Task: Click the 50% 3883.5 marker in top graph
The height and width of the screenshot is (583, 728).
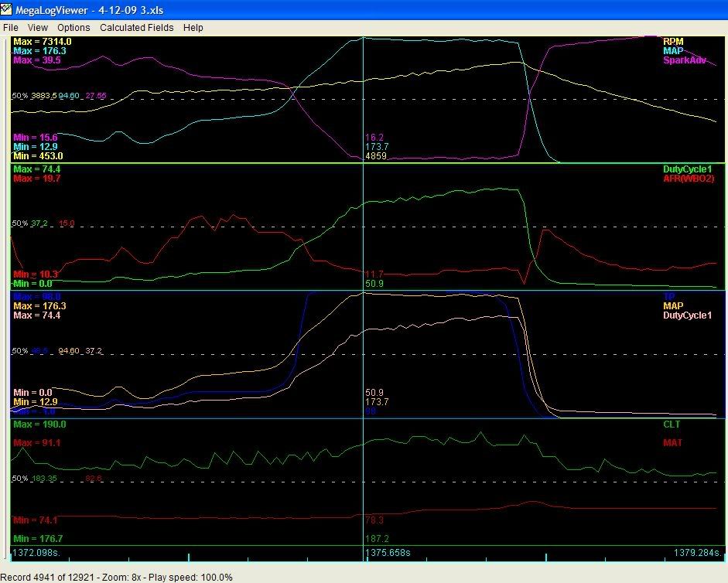Action: (34, 96)
